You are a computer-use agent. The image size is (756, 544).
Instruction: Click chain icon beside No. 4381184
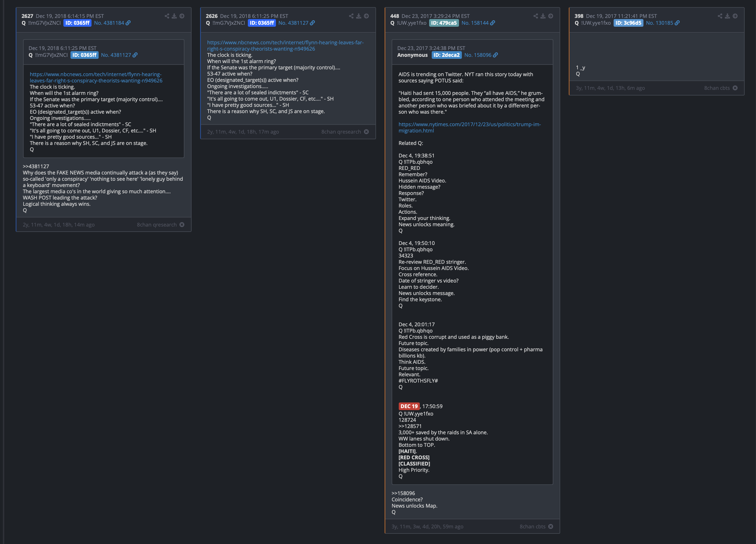(x=128, y=23)
